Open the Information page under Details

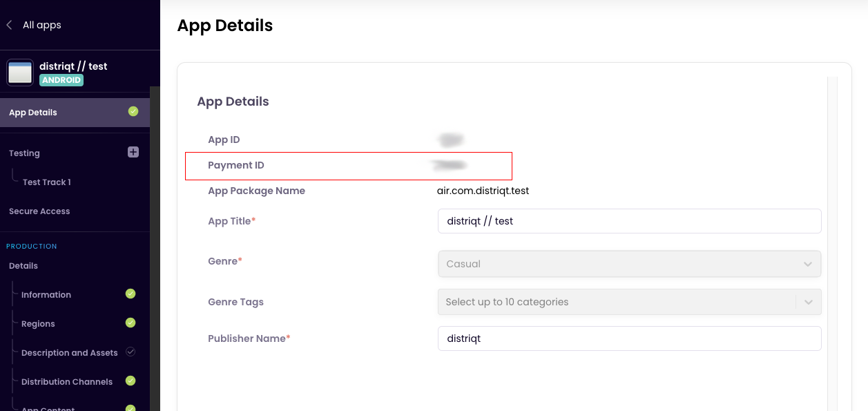[46, 295]
